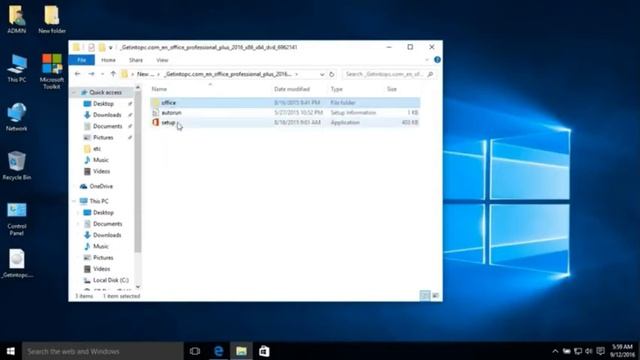
Task: Open the ADMIN folder on desktop
Action: click(16, 19)
